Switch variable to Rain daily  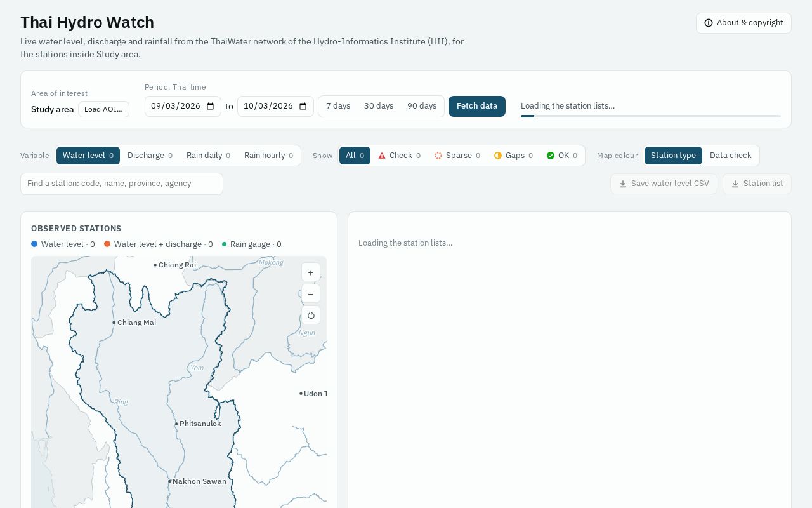pyautogui.click(x=208, y=156)
